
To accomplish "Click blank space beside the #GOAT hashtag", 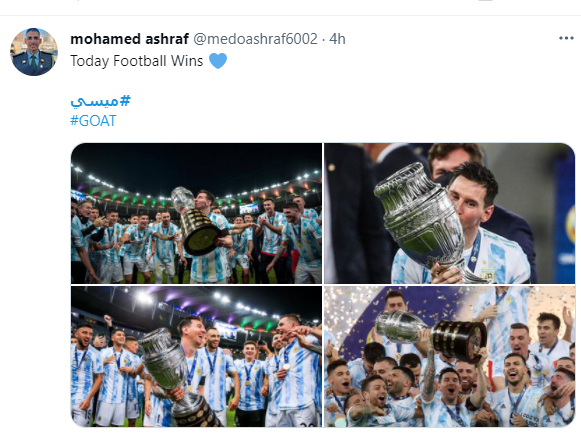I will click(333, 121).
